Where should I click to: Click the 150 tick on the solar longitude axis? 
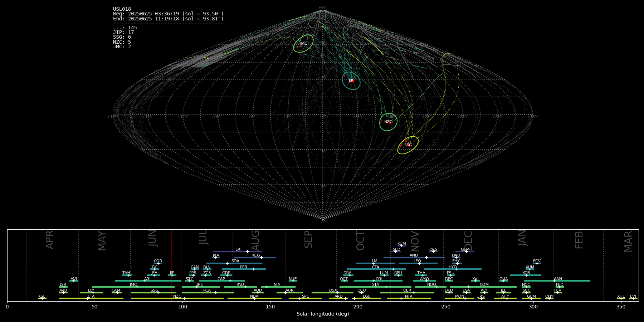coord(270,307)
